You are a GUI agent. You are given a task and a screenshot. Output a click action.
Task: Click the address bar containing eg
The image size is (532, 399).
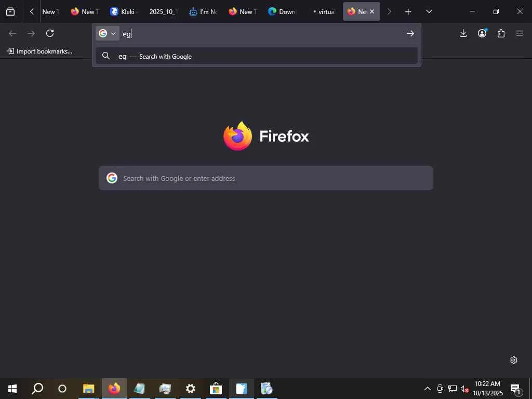pos(261,34)
